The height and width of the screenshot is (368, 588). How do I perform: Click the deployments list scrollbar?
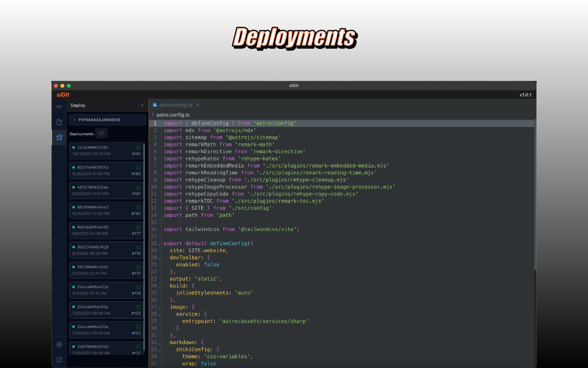(x=144, y=246)
